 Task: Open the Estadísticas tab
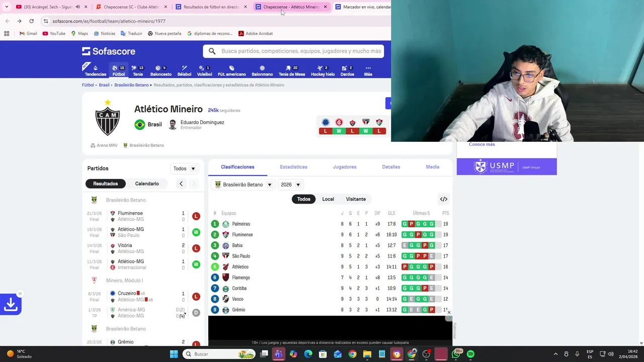[293, 167]
